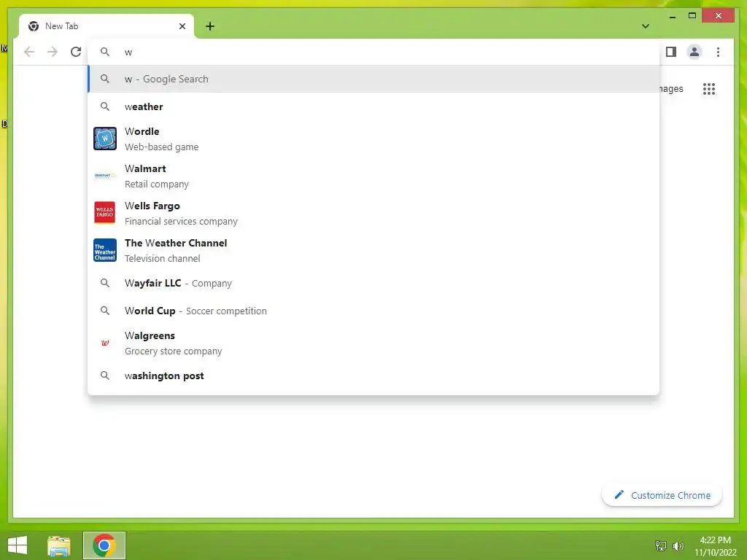Maximize the Chrome window
Screen dimensions: 747x560
point(692,16)
